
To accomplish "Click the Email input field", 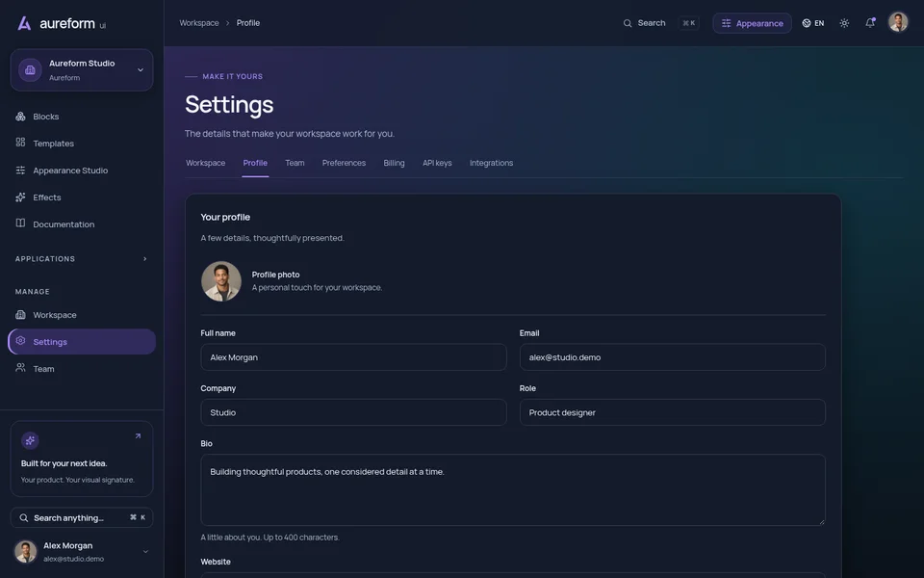I will (x=673, y=357).
